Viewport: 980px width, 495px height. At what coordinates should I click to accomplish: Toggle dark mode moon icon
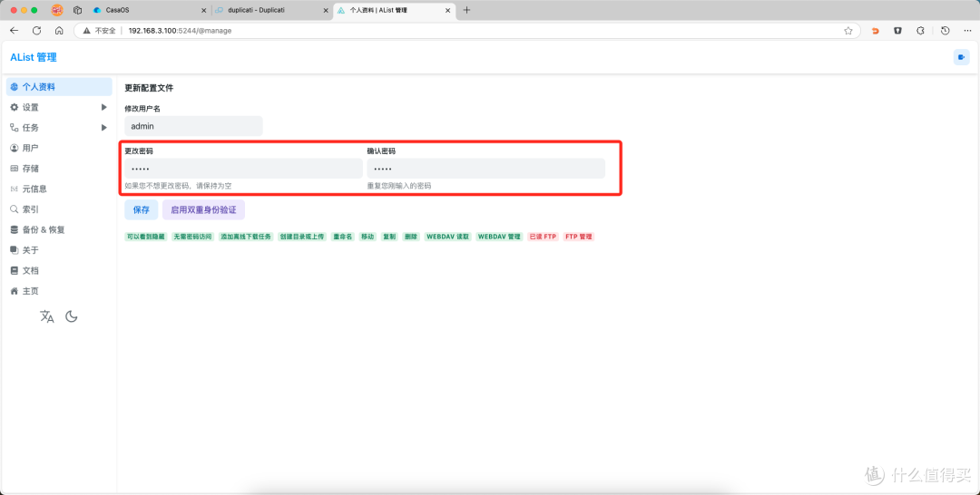pos(72,316)
